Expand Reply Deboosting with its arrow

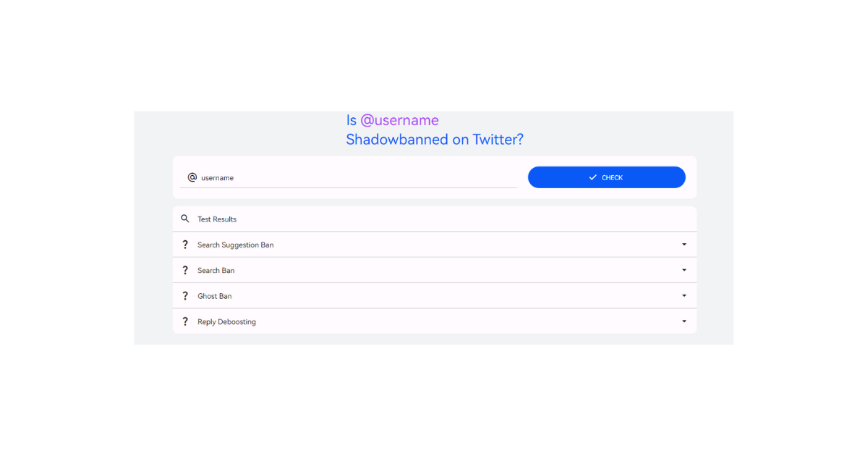[684, 321]
